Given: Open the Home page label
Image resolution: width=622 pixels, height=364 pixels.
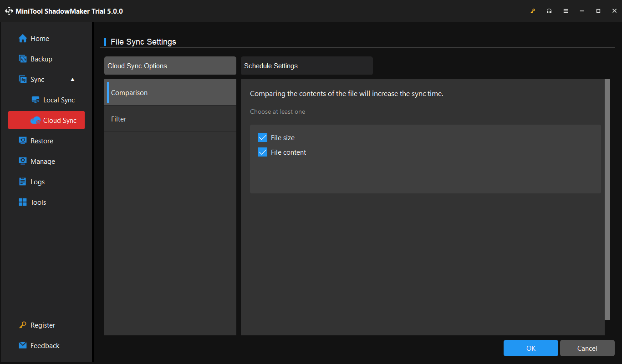Looking at the screenshot, I should 40,39.
